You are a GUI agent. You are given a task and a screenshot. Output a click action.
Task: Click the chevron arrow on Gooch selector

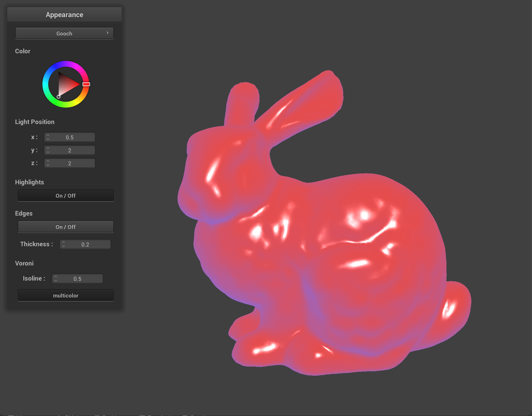click(x=107, y=33)
